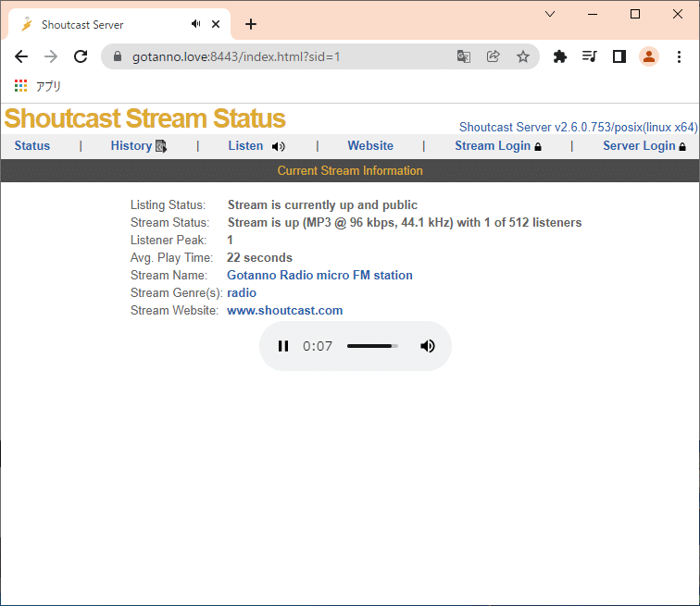Screen dimensions: 700x606
Task: Mute the audio player volume
Action: (427, 346)
